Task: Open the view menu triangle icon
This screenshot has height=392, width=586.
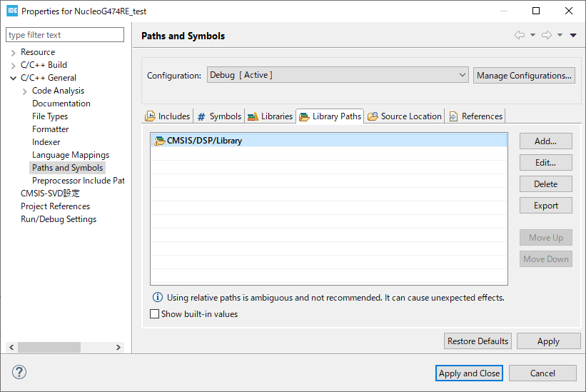Action: tap(573, 36)
